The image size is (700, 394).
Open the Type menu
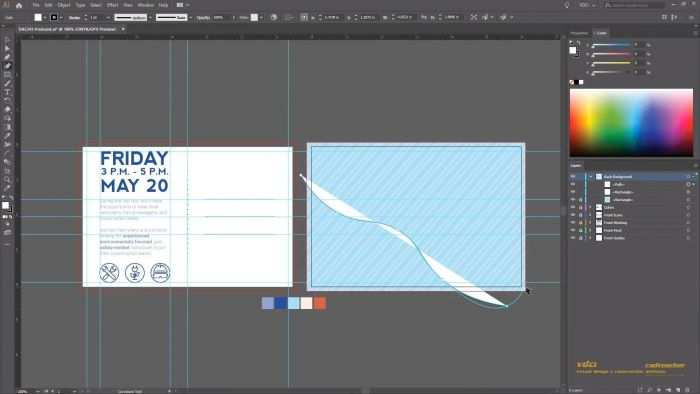[80, 5]
